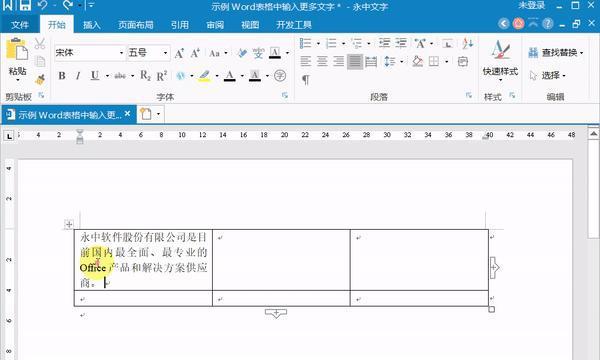Image resolution: width=600 pixels, height=360 pixels.
Task: Click the Paste clipboard icon
Action: pyautogui.click(x=17, y=50)
